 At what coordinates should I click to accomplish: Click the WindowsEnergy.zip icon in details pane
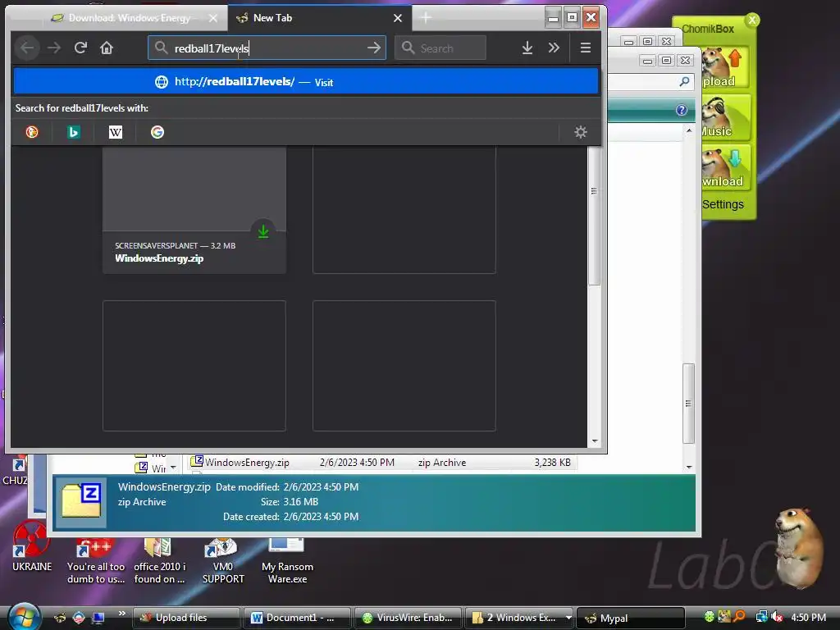[x=81, y=501]
